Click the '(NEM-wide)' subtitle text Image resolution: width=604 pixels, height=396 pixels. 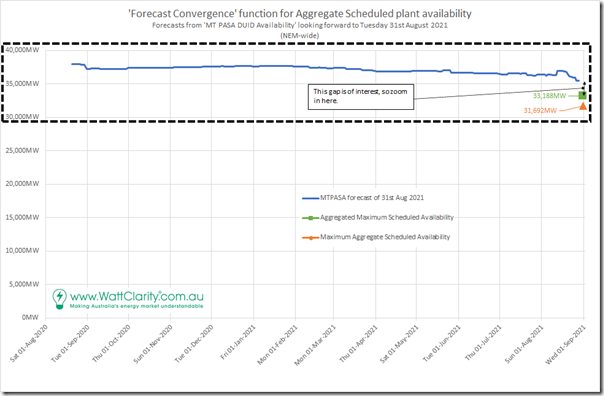tap(300, 35)
